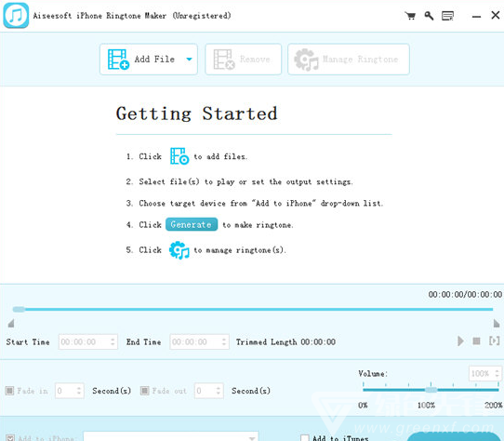Click the Generate button in instructions
The height and width of the screenshot is (441, 504).
[x=192, y=224]
